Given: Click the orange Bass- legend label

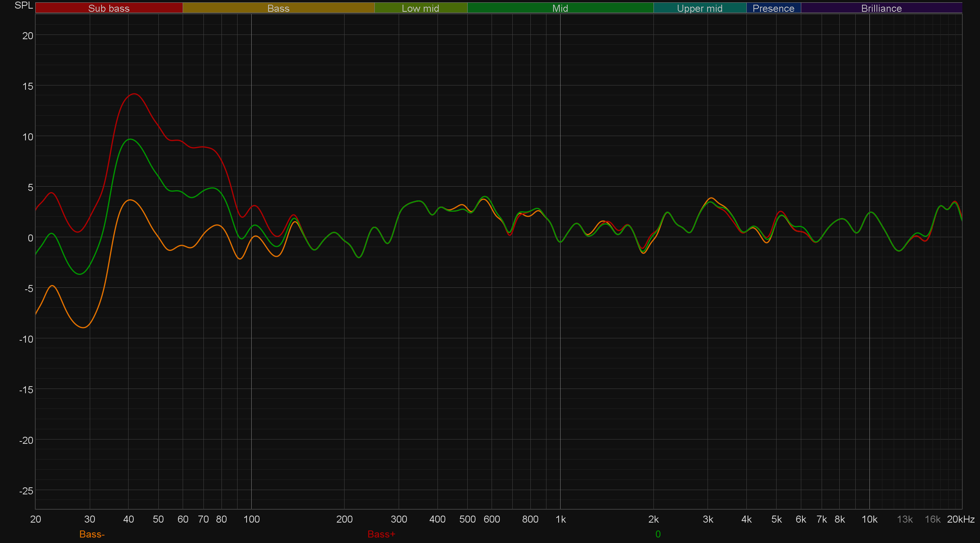Looking at the screenshot, I should pos(92,534).
